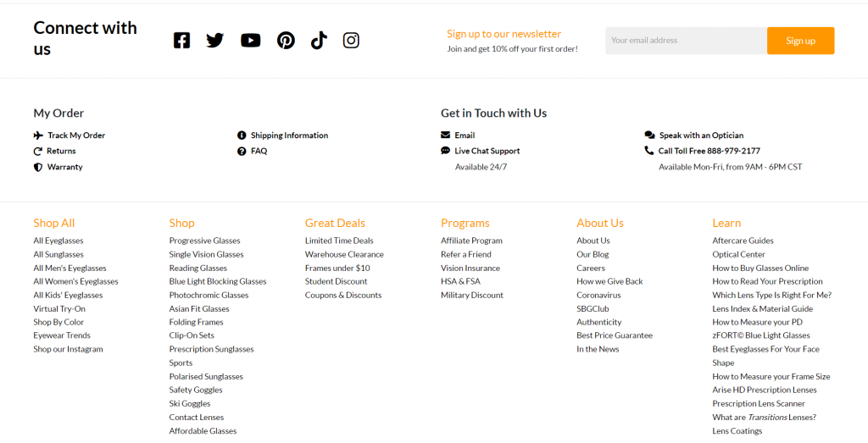Open Shop By Color link
This screenshot has height=443, width=868.
pos(58,322)
